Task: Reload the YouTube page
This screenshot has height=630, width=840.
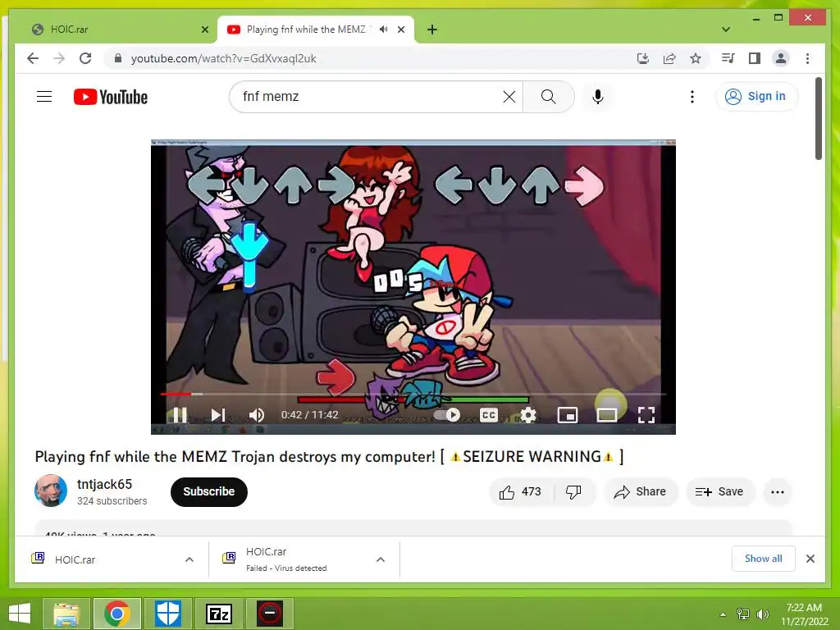Action: click(85, 58)
